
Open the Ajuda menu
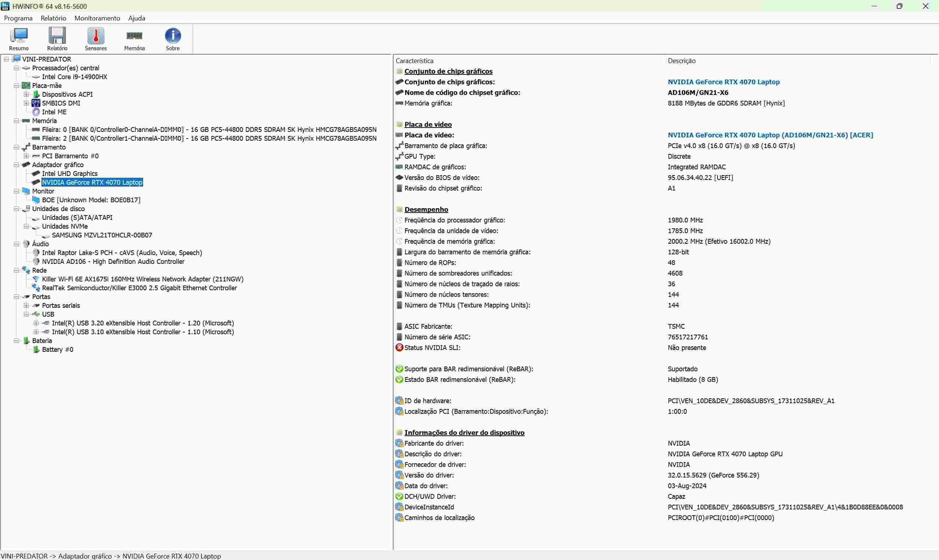(x=136, y=18)
